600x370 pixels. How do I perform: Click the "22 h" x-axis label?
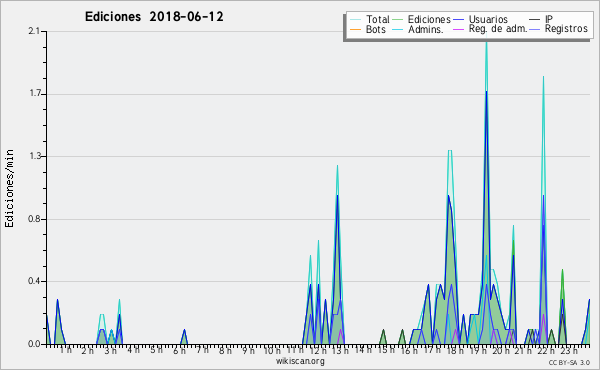[x=546, y=350]
